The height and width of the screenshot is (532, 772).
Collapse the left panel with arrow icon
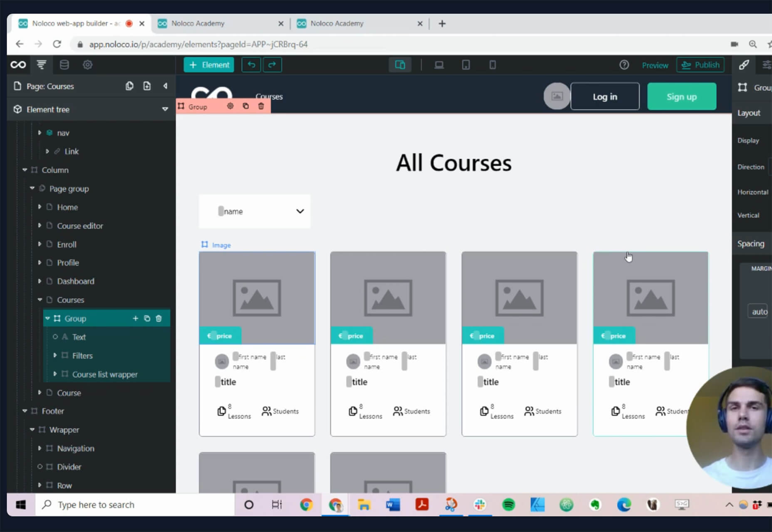click(x=165, y=86)
